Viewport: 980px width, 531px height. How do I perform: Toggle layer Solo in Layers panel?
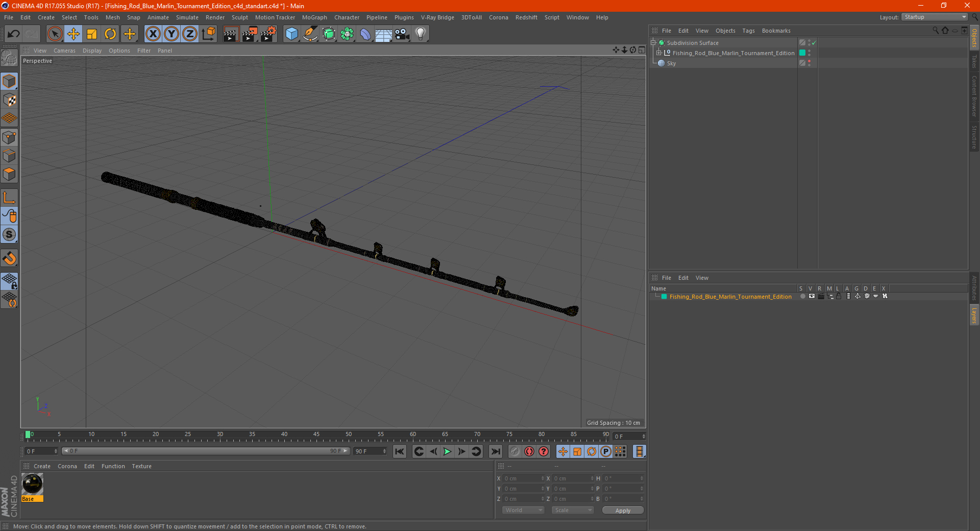pyautogui.click(x=802, y=296)
